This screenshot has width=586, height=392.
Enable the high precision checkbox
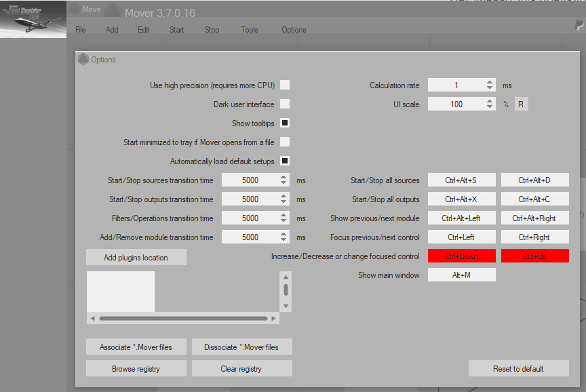[285, 85]
